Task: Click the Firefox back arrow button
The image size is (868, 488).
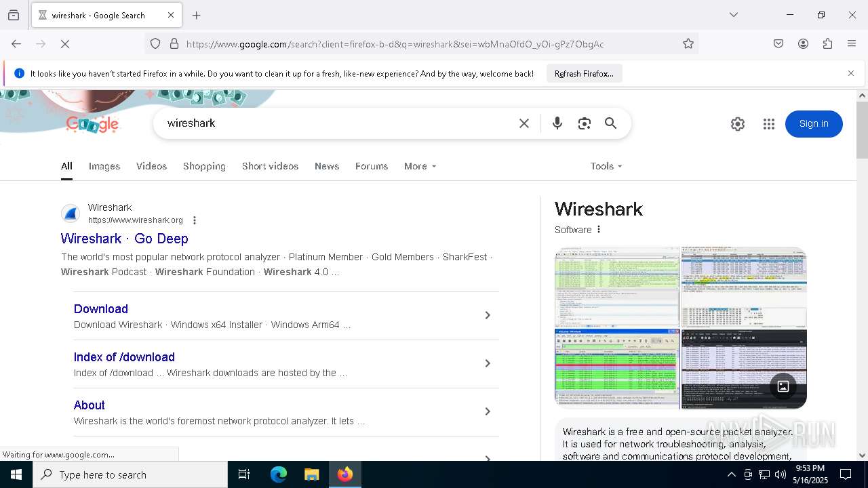Action: [x=16, y=44]
